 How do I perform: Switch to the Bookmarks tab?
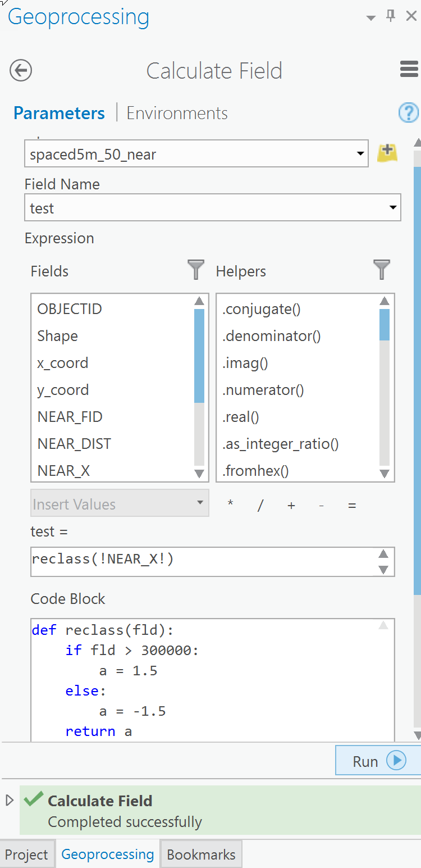200,853
